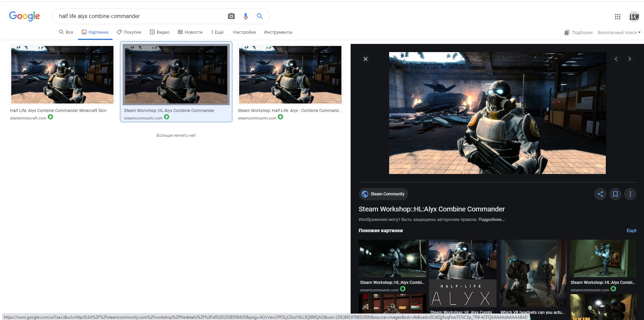Select HL:Alyx Combine Commander result thumbnail
Image resolution: width=644 pixels, height=320 pixels.
pyautogui.click(x=176, y=75)
